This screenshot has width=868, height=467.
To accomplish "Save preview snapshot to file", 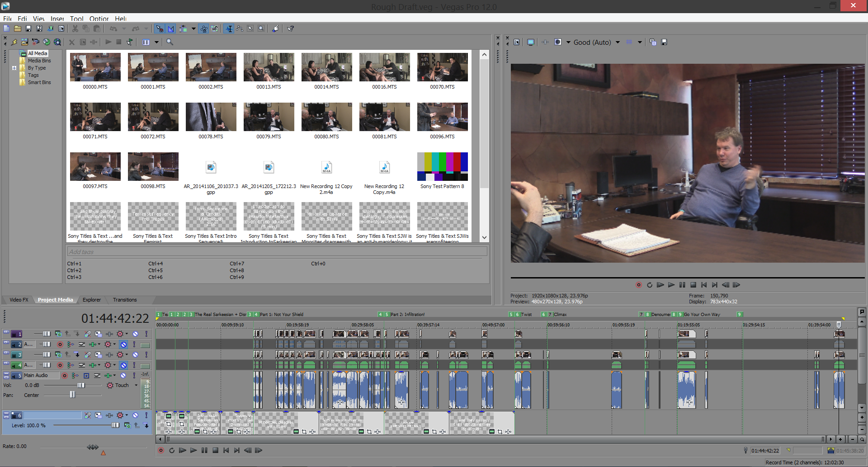I will tap(664, 42).
